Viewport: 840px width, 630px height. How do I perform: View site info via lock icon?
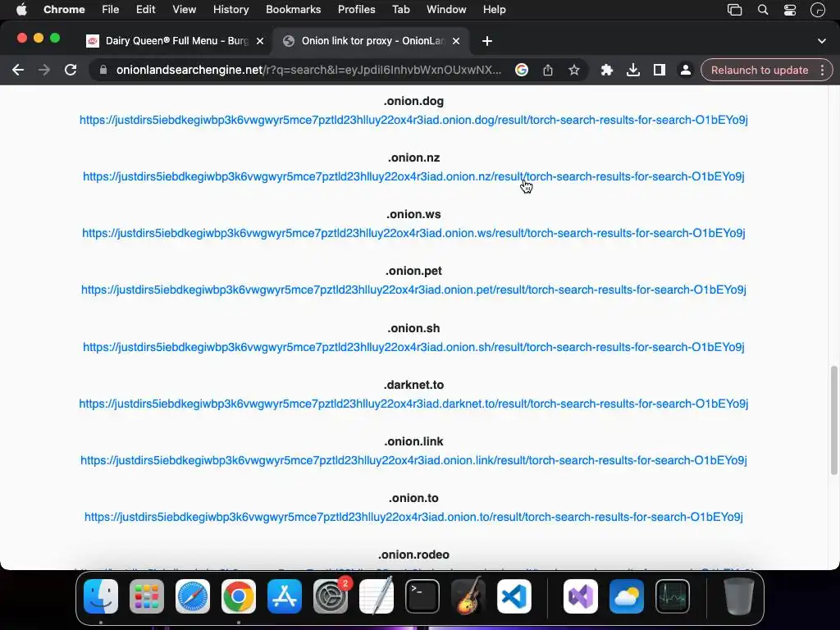[103, 71]
